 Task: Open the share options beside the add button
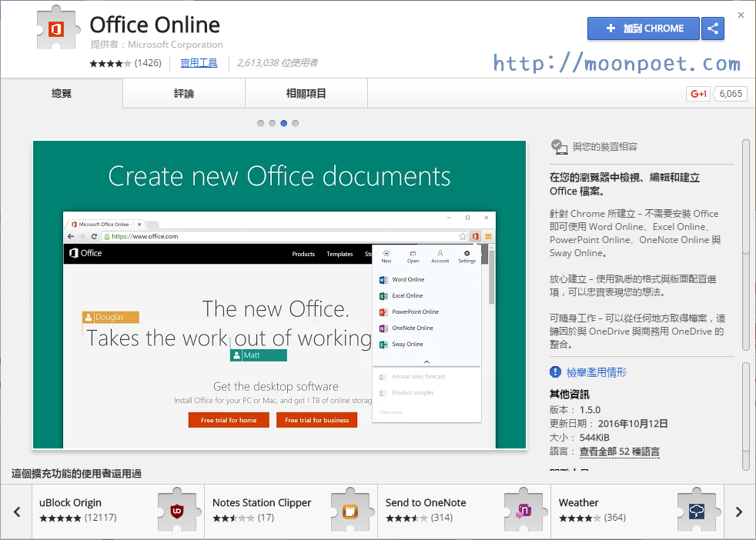[712, 28]
